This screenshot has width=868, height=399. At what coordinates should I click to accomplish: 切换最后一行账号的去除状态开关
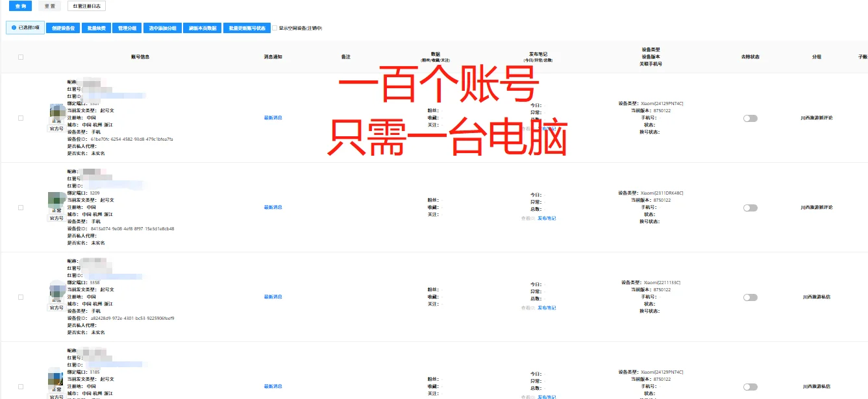point(750,387)
